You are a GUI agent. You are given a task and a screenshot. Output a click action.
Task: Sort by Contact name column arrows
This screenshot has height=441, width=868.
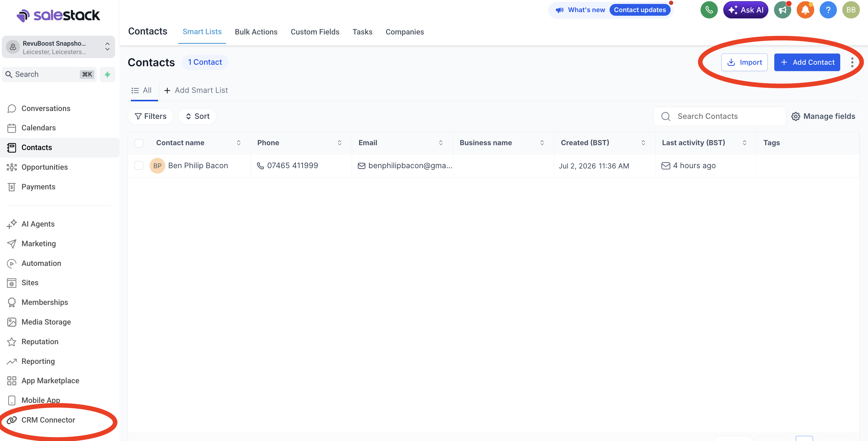(238, 143)
